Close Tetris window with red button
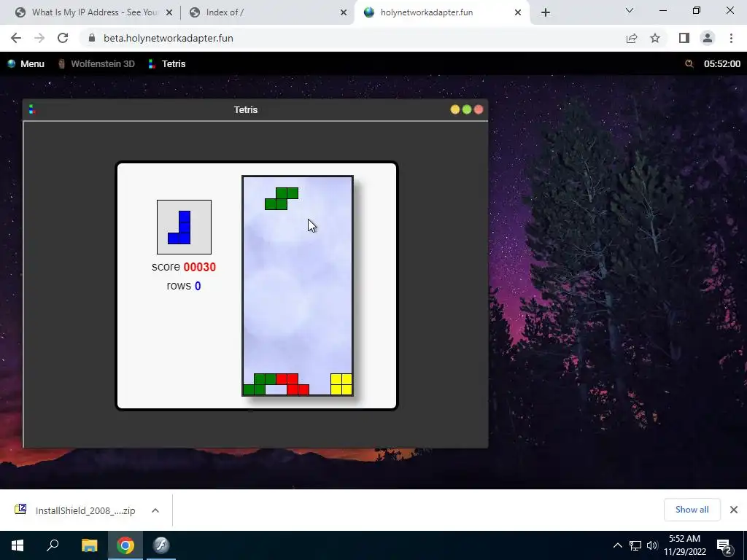 [x=479, y=109]
